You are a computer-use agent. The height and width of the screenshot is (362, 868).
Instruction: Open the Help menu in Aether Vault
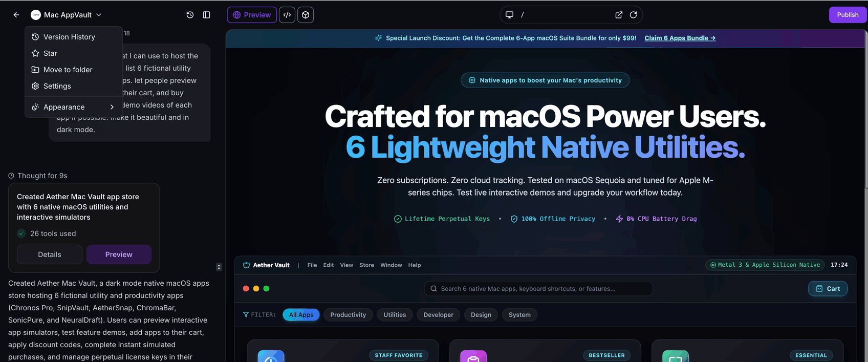coord(415,265)
